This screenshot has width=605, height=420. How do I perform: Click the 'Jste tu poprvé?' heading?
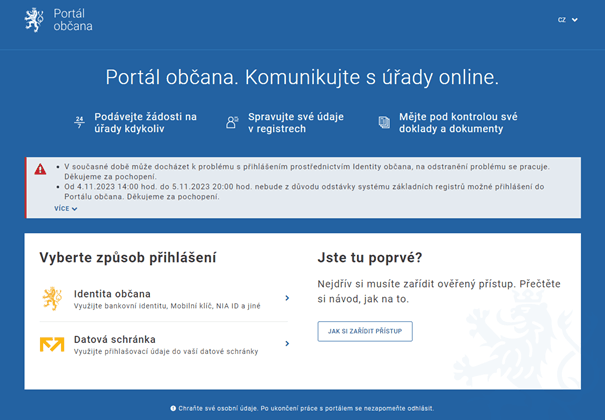click(x=370, y=258)
